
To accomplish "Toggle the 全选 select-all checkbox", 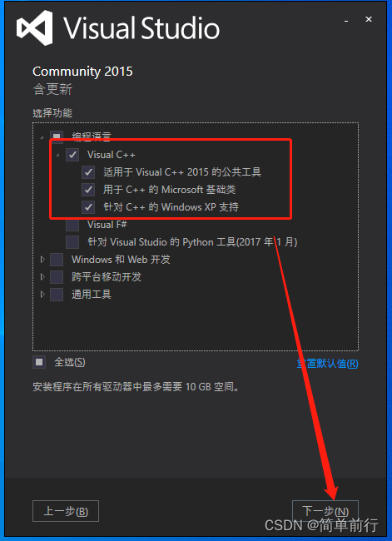I will 39,362.
